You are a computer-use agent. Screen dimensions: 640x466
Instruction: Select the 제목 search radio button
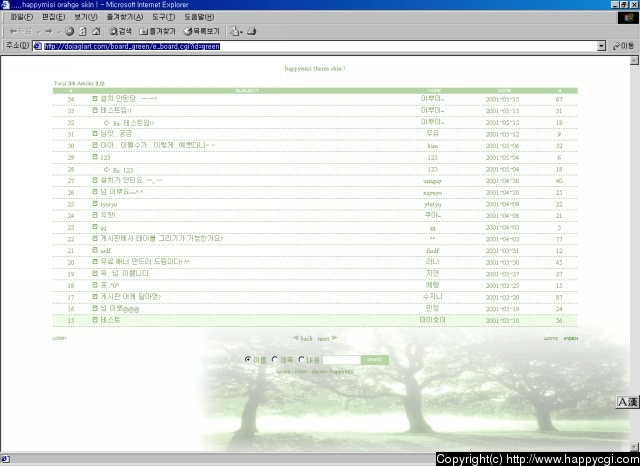tap(275, 359)
